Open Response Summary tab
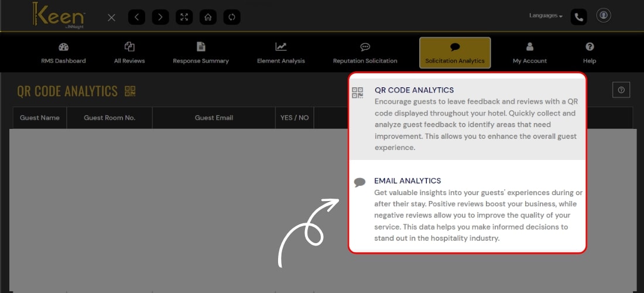 [201, 53]
